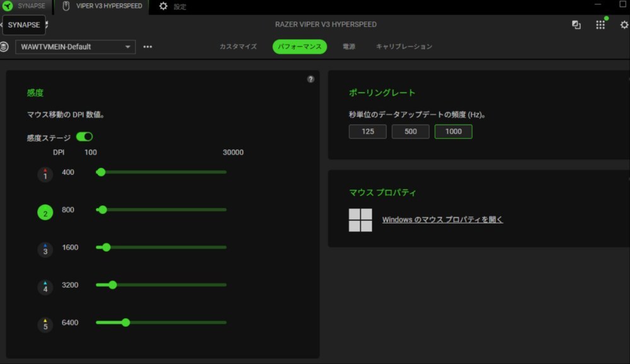Click the green Razer logo icon
Viewport: 630px width, 364px height.
[7, 6]
